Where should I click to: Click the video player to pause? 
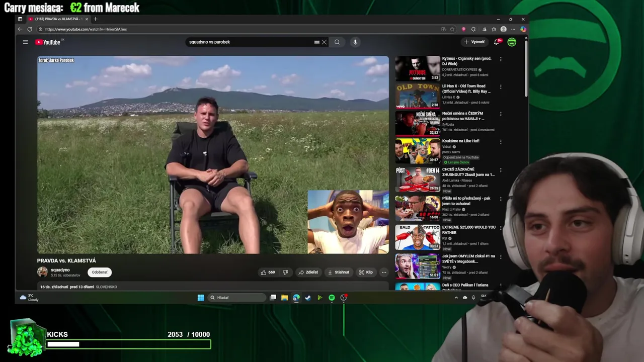(213, 155)
